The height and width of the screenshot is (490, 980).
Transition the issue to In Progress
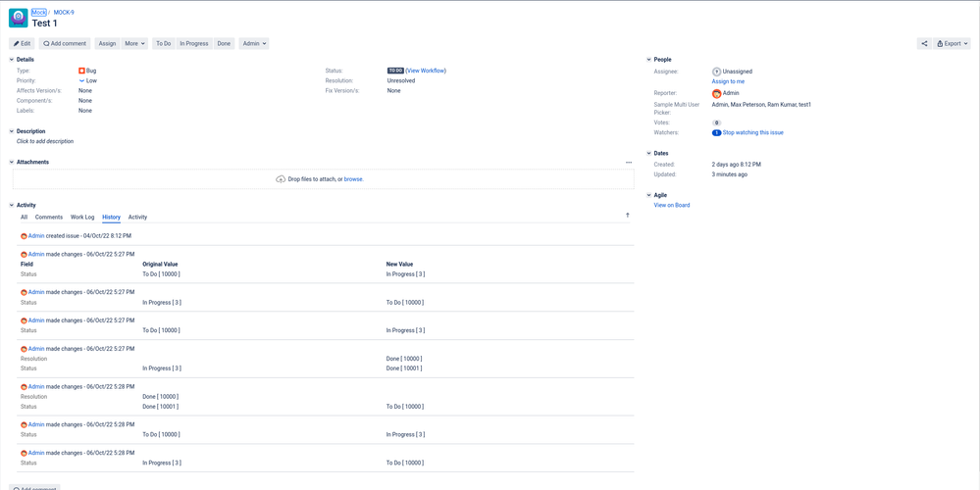click(194, 44)
